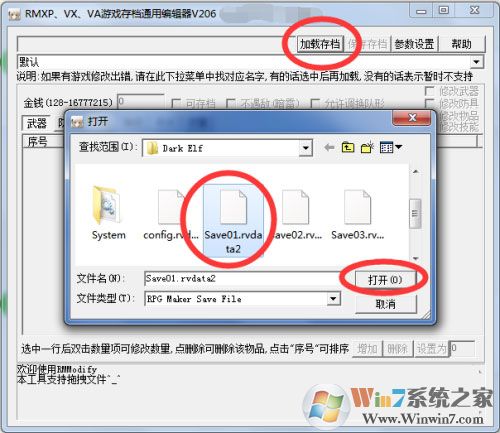Expand the RPG Maker Save File type dropdown

(x=333, y=298)
